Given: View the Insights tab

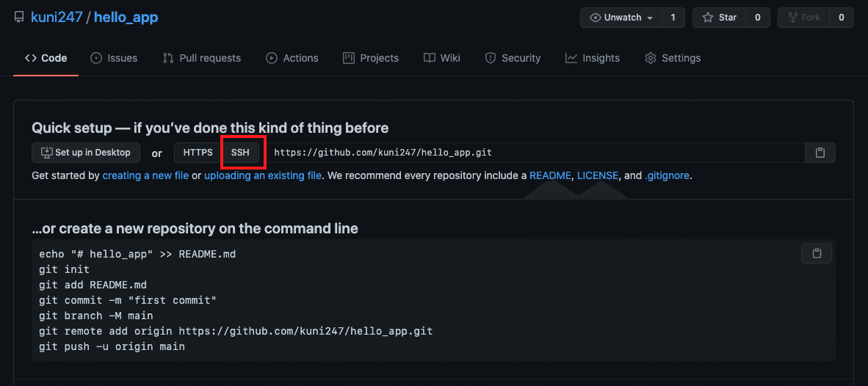Looking at the screenshot, I should click(593, 58).
